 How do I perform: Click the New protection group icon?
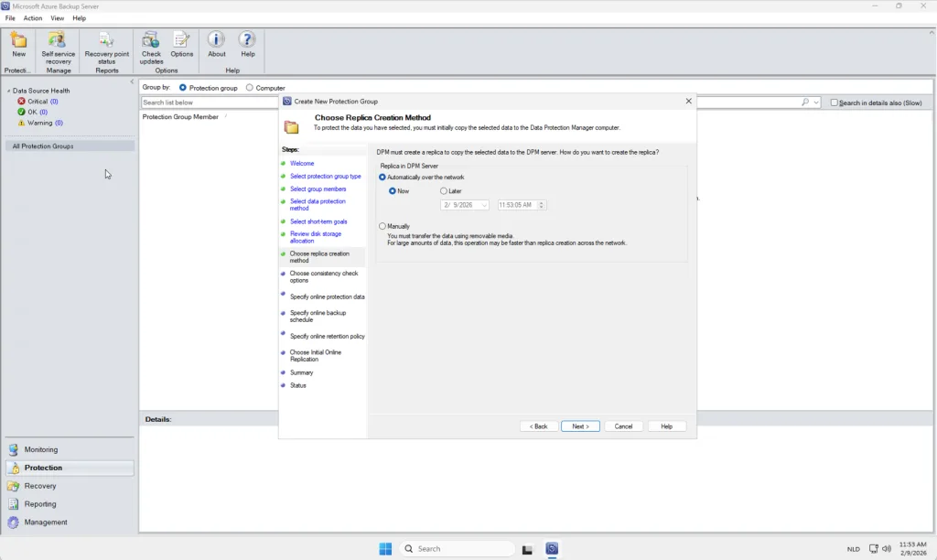(18, 40)
